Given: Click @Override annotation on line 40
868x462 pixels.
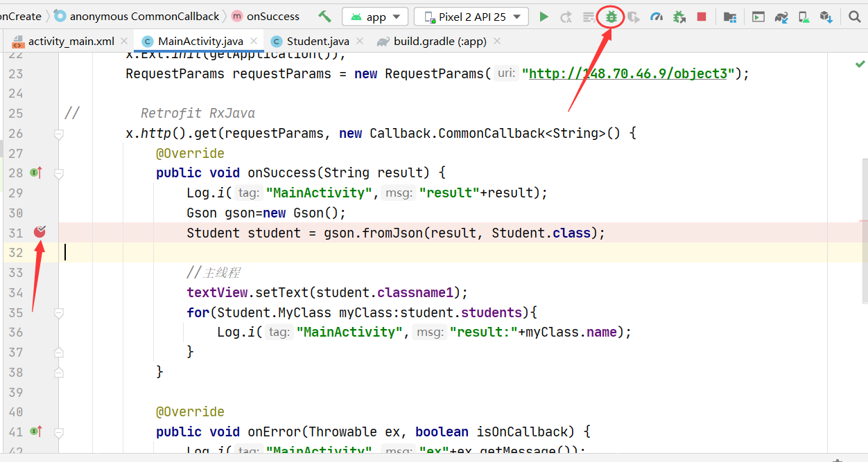Looking at the screenshot, I should 190,412.
